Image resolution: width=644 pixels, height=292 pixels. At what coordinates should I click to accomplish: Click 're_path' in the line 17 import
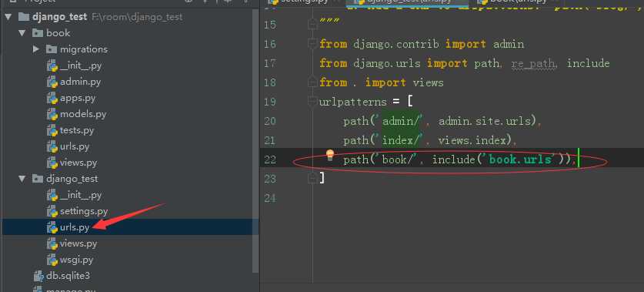coord(533,64)
